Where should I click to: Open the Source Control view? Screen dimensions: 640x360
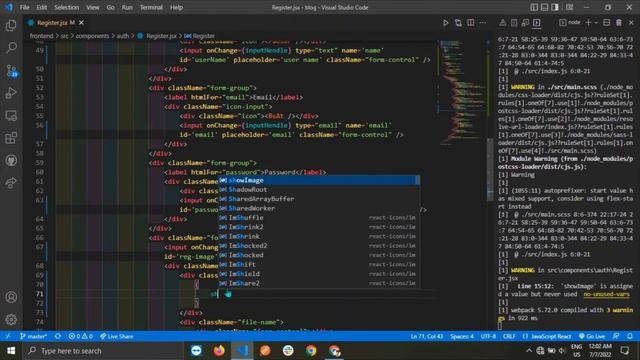click(11, 71)
